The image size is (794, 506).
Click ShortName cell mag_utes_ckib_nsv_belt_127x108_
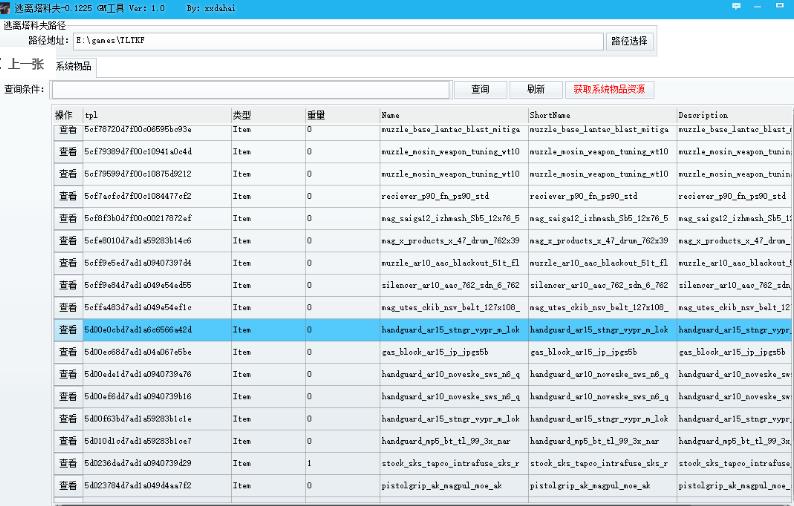602,307
